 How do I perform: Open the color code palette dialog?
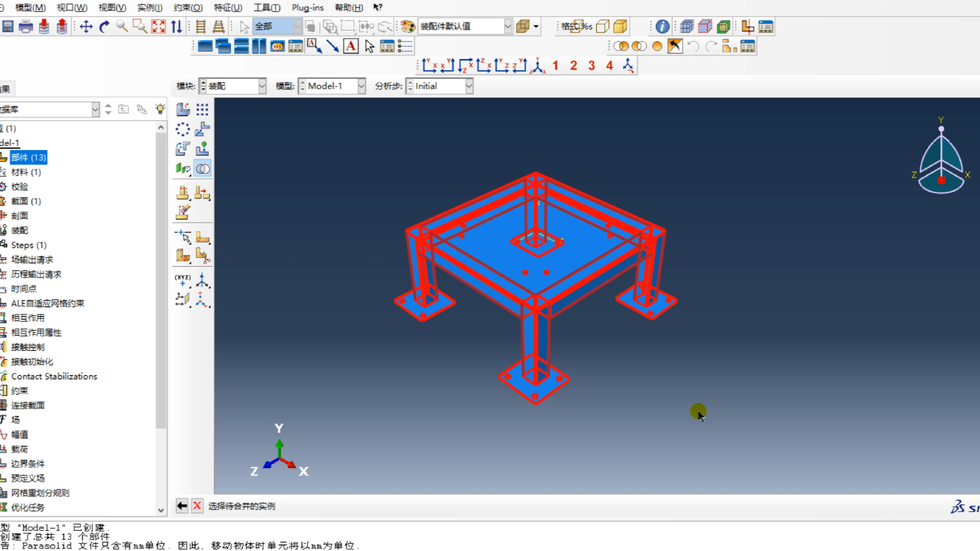click(407, 26)
